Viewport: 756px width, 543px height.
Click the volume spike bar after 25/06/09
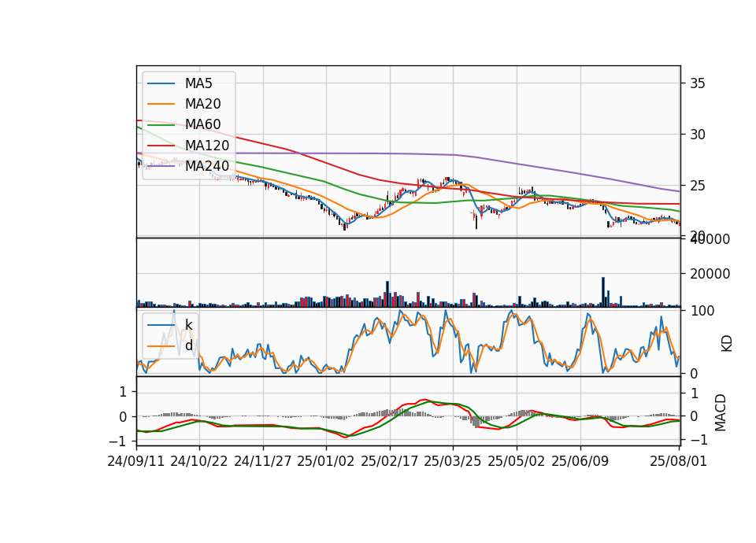(x=603, y=292)
